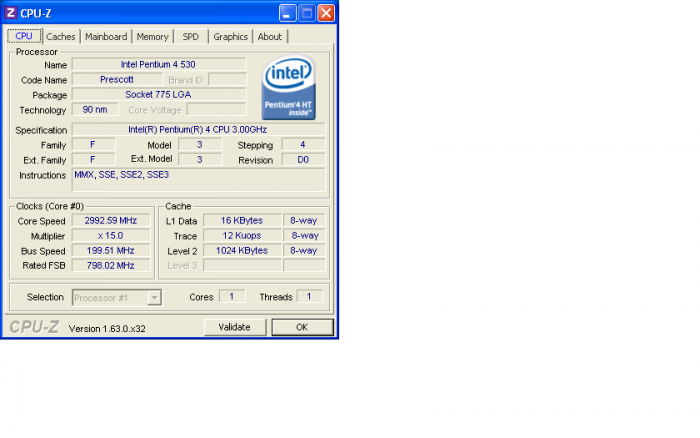
Task: Click the empty Core Voltage field
Action: 217,110
